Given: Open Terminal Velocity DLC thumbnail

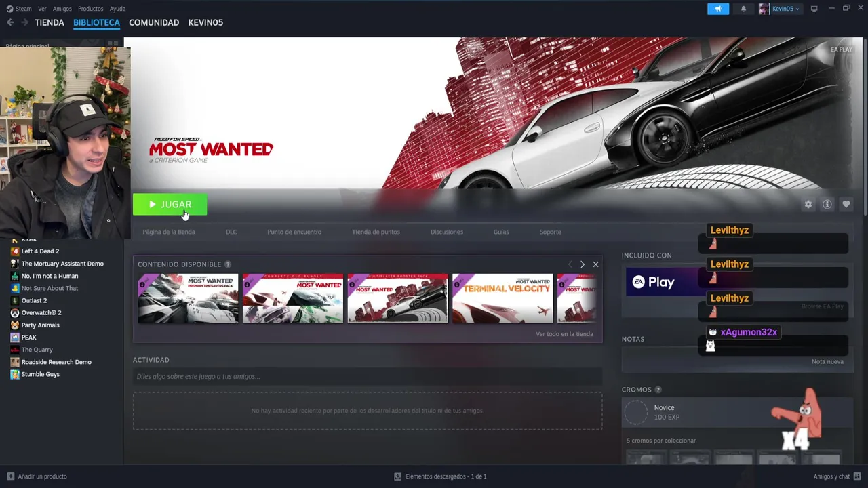Looking at the screenshot, I should click(502, 298).
